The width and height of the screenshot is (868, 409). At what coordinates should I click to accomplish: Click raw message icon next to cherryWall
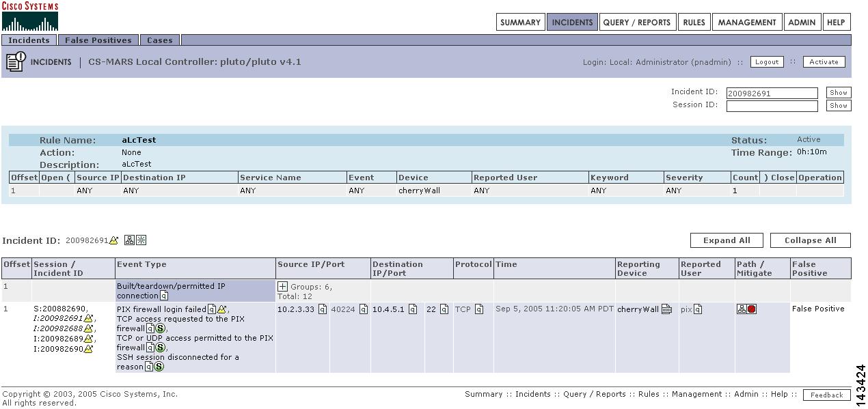click(666, 309)
